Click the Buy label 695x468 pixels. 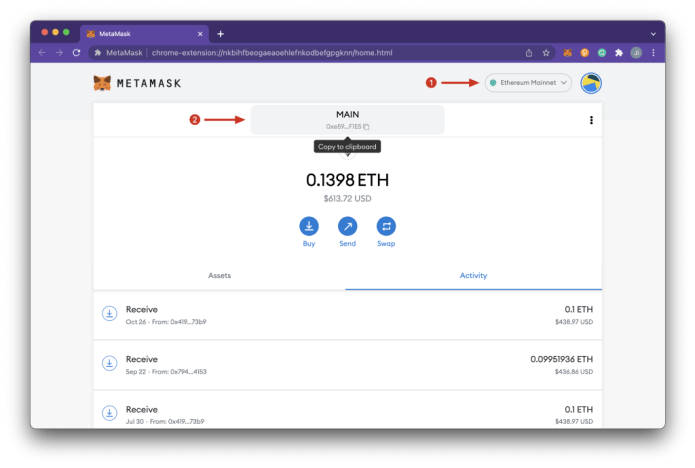click(x=309, y=244)
